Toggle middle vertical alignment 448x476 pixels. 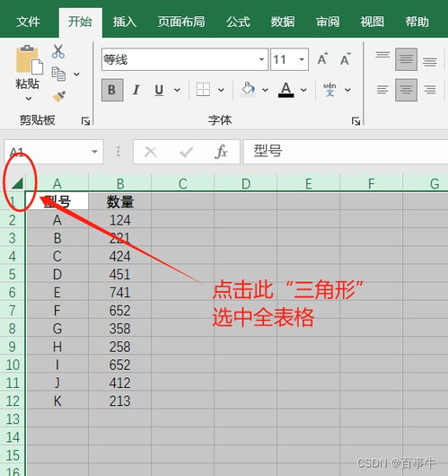[x=406, y=59]
